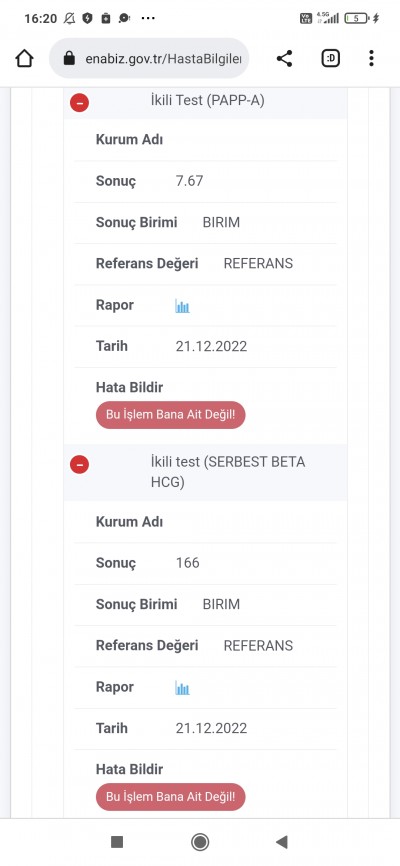Tap the Android recent apps square
Screen dimensions: 400x866
pos(117,842)
